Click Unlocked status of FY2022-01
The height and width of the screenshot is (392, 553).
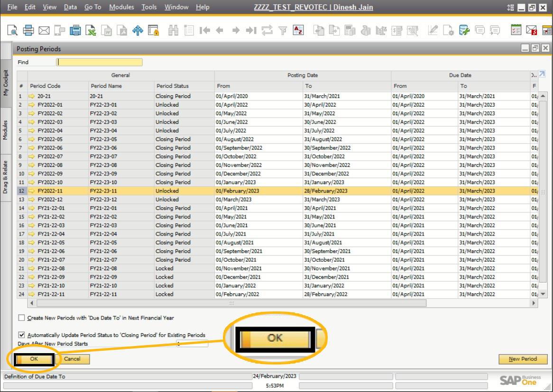[184, 105]
